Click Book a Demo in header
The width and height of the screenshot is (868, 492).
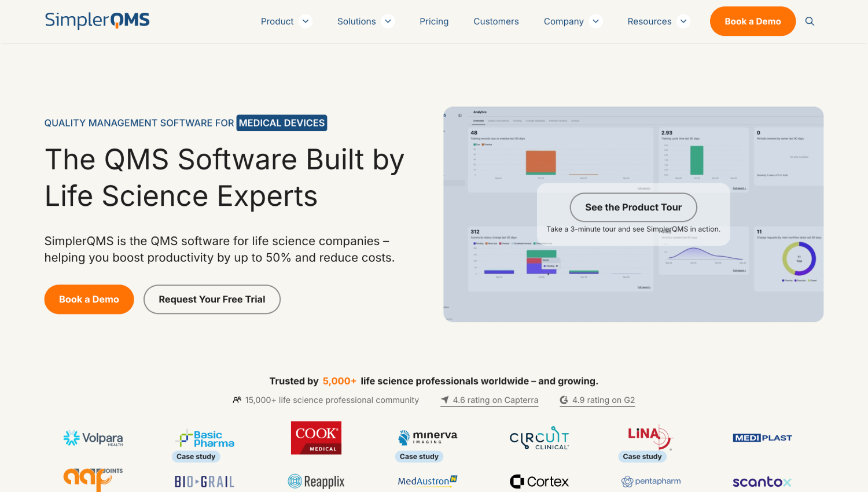click(x=753, y=21)
